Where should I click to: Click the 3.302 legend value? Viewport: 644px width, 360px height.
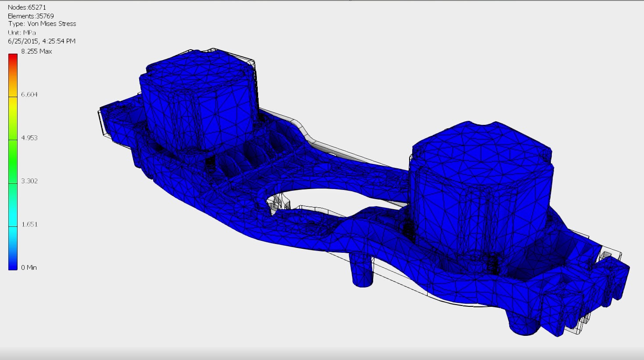tap(29, 181)
